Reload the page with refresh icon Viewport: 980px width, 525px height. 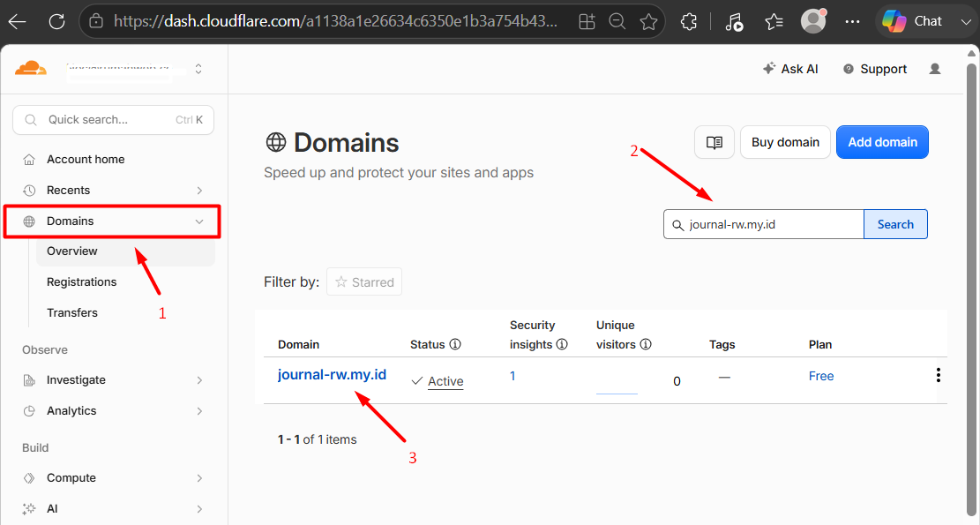56,22
